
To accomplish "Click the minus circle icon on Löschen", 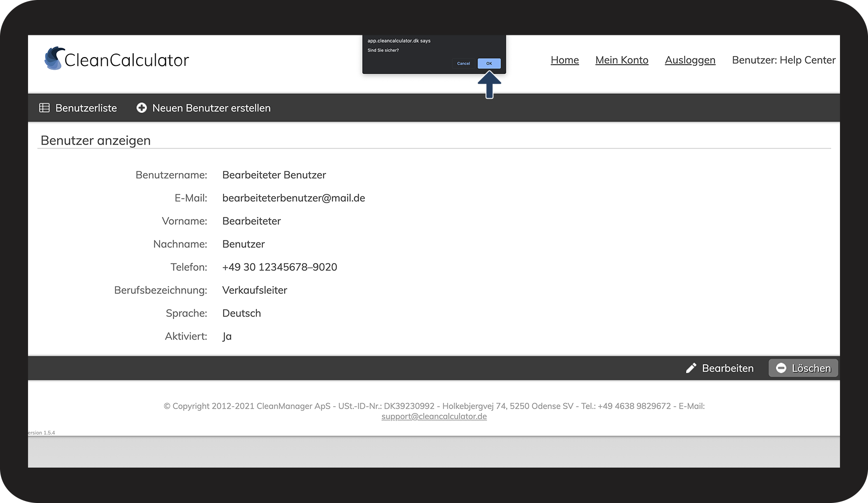I will pyautogui.click(x=781, y=368).
